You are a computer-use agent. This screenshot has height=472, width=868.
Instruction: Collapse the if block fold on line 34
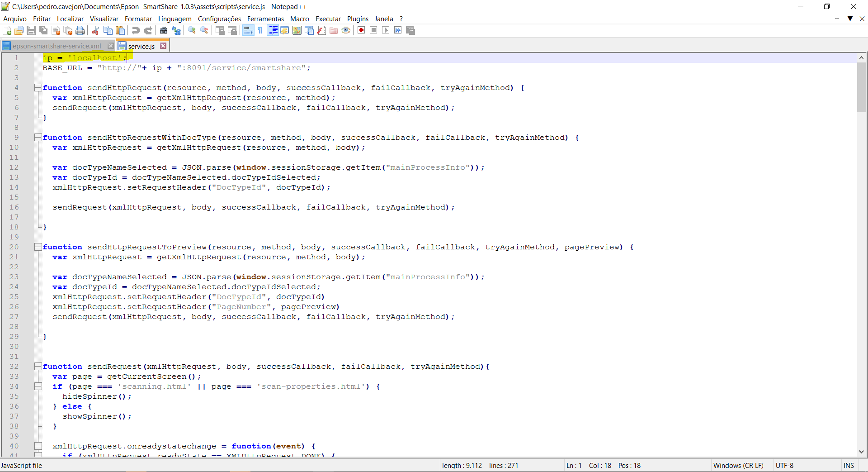(x=38, y=386)
